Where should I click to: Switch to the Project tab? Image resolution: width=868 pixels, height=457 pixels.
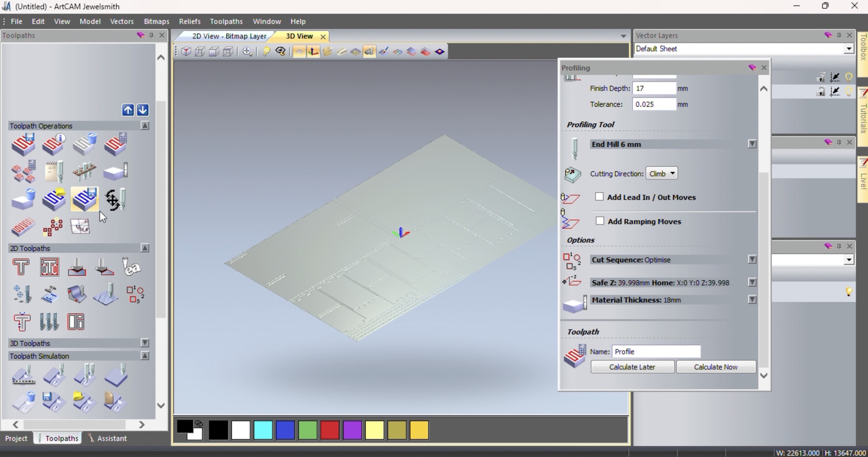point(16,438)
